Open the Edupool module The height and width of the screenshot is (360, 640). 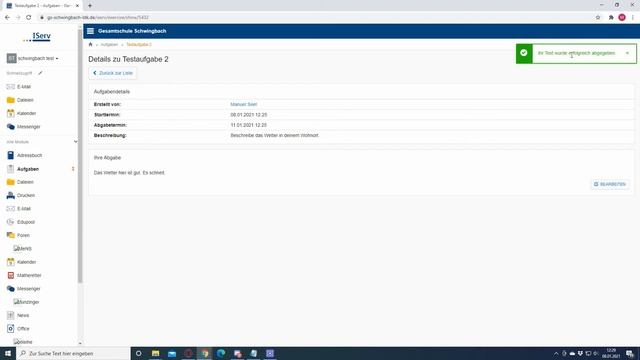(x=26, y=222)
